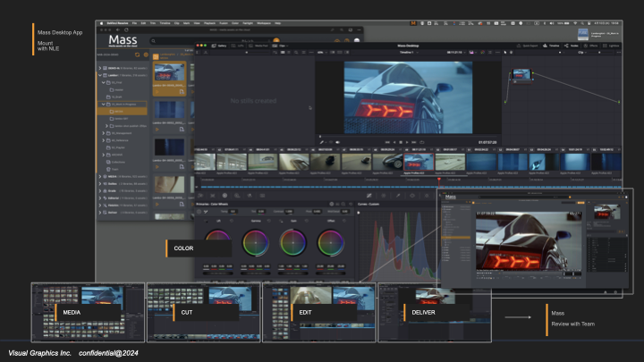Reset the Gamma wheel with its reset icon
The height and width of the screenshot is (362, 644).
pos(269,221)
